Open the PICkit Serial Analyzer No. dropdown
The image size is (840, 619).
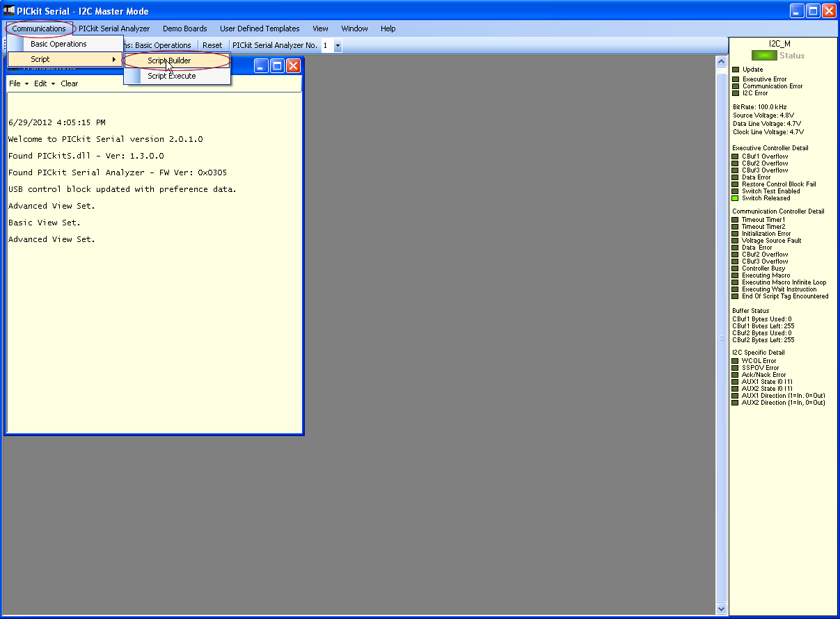(338, 45)
